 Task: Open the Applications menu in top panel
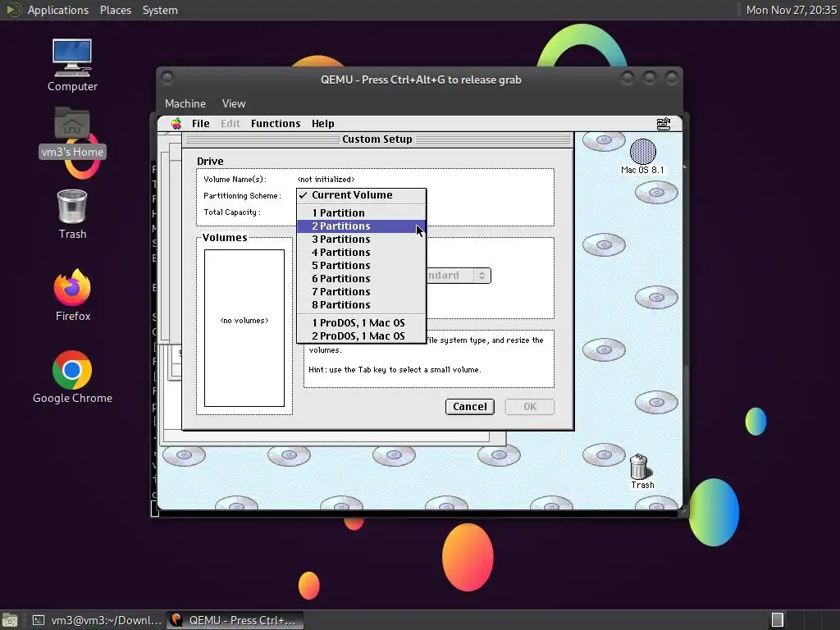58,10
